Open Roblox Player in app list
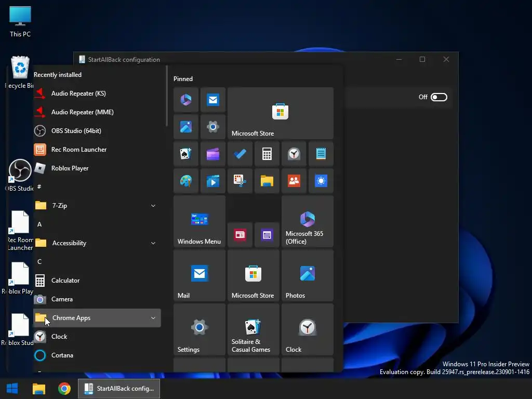Screen dimensions: 532x399 (x=97, y=168)
